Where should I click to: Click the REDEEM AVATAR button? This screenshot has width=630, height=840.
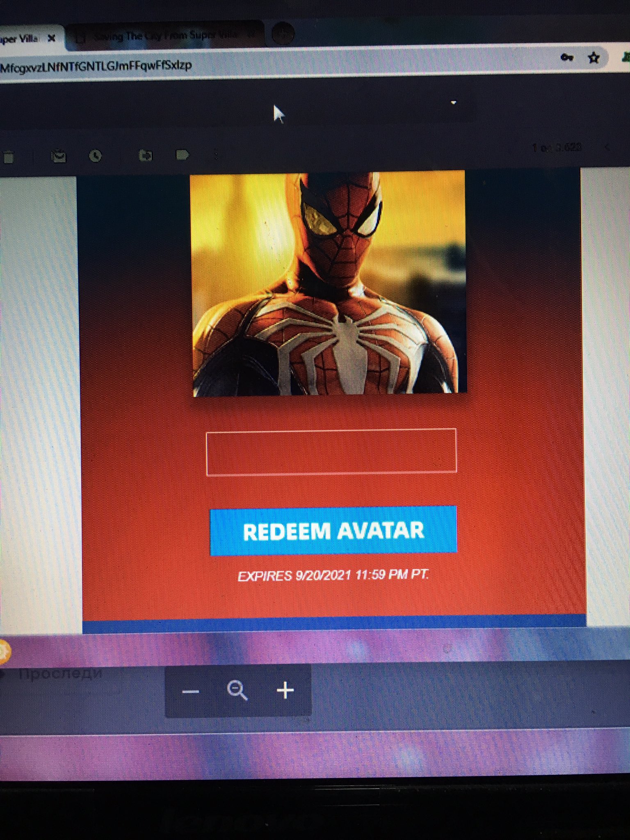333,530
